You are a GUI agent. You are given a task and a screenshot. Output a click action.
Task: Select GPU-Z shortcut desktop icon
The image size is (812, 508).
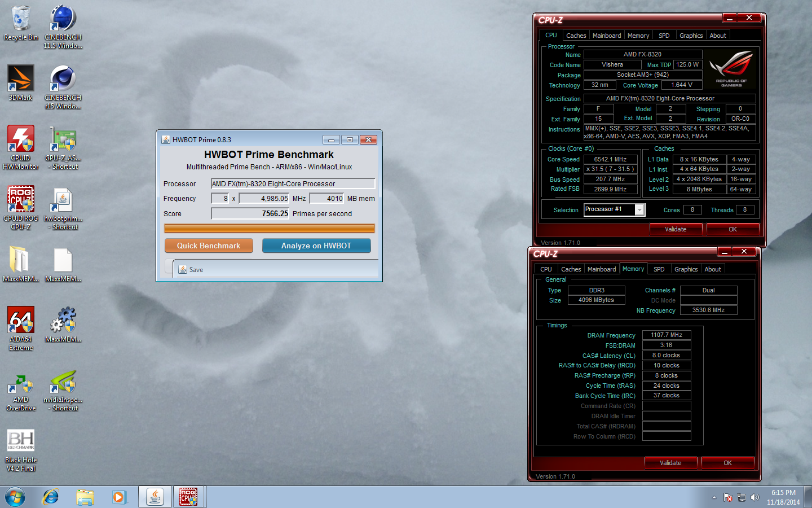(63, 147)
